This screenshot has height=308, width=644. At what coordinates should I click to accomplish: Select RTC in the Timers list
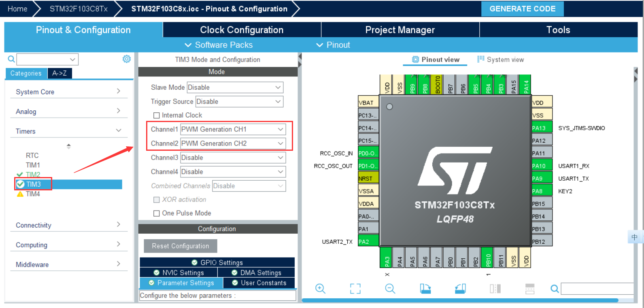[x=32, y=155]
